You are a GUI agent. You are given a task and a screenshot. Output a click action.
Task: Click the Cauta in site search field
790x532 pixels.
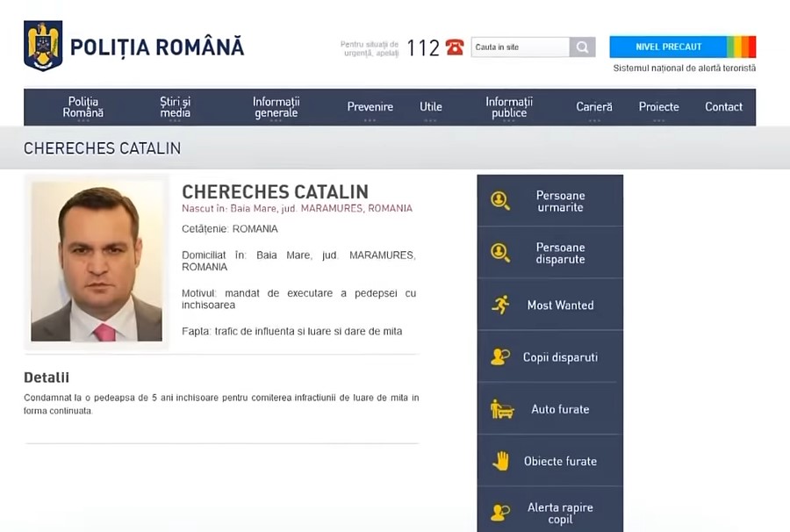pyautogui.click(x=520, y=47)
